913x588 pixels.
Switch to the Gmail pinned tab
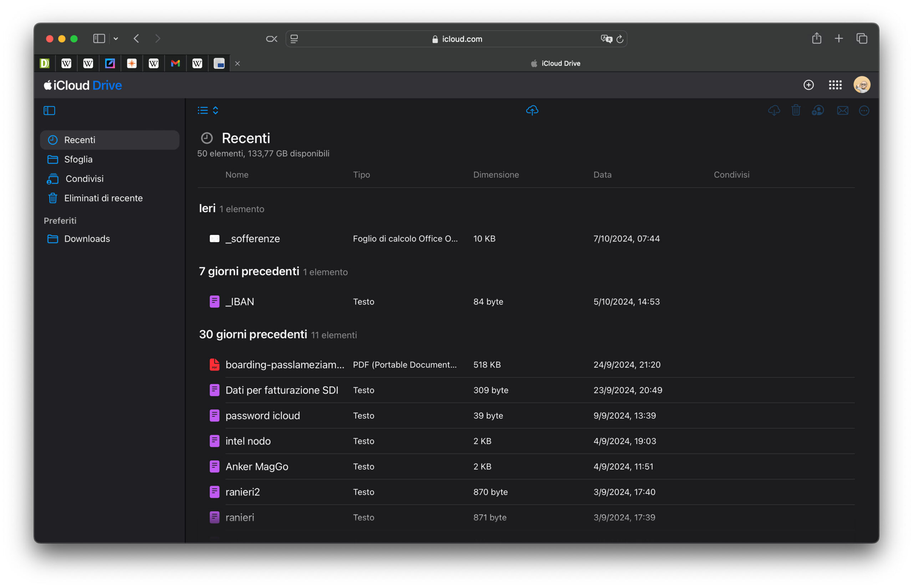click(x=175, y=63)
